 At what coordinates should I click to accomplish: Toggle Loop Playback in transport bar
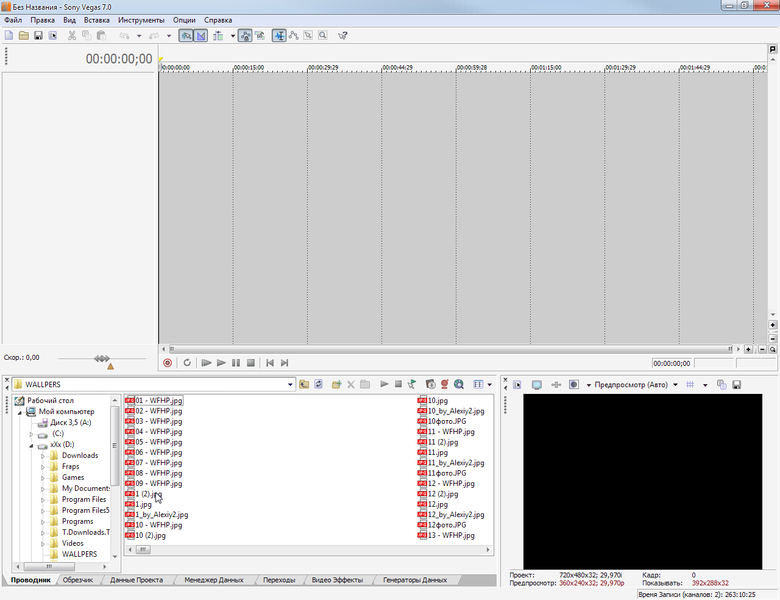187,363
